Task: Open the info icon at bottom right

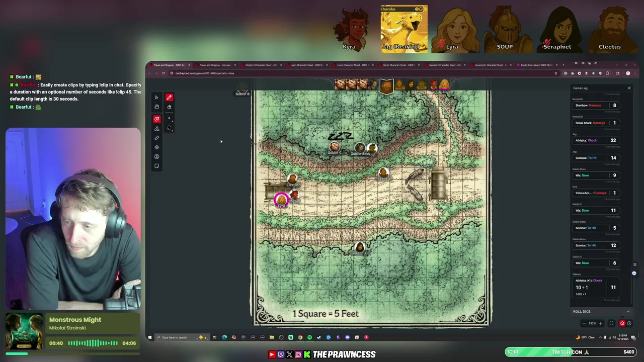Action: [629, 323]
